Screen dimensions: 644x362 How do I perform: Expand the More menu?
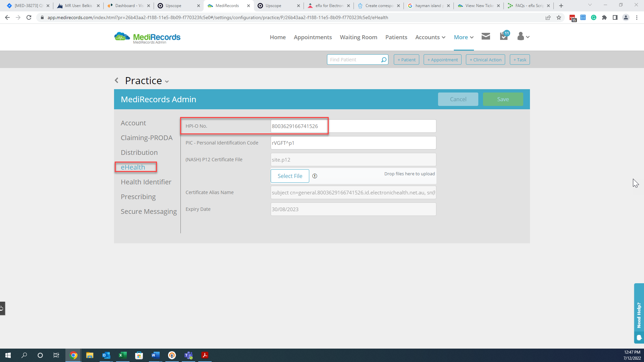pos(464,37)
